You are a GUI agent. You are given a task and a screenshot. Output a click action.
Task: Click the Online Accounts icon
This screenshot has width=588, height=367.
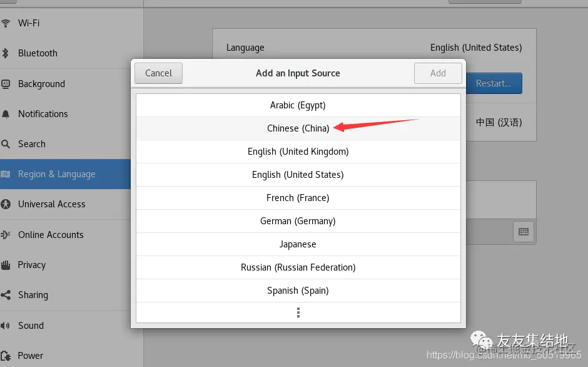click(5, 235)
